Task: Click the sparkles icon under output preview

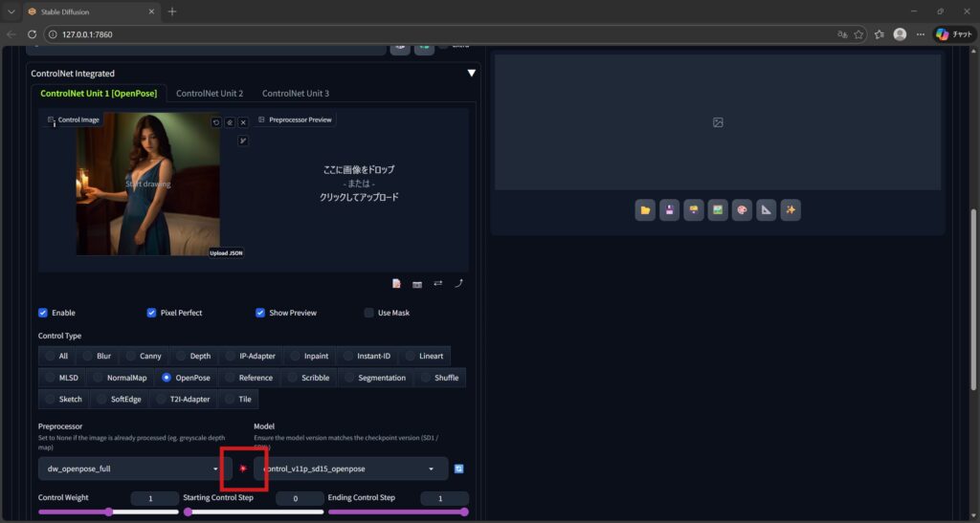Action: (x=790, y=209)
